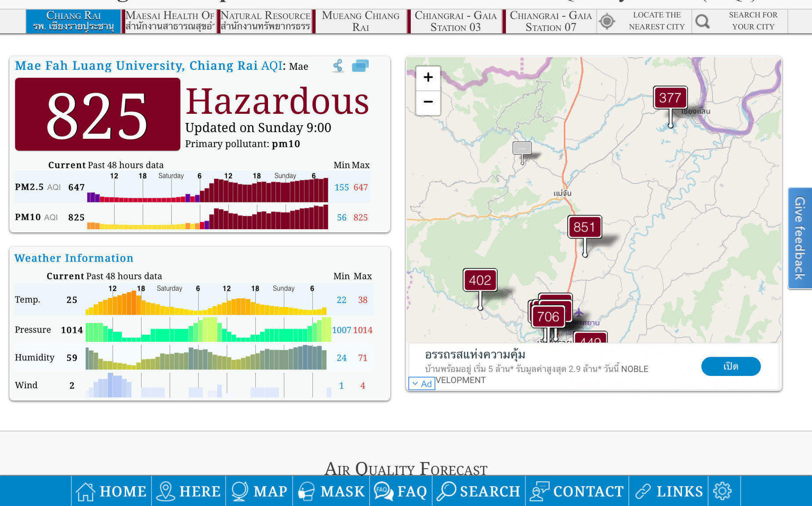The image size is (812, 506).
Task: Click the 377 AQI station marker
Action: (670, 98)
